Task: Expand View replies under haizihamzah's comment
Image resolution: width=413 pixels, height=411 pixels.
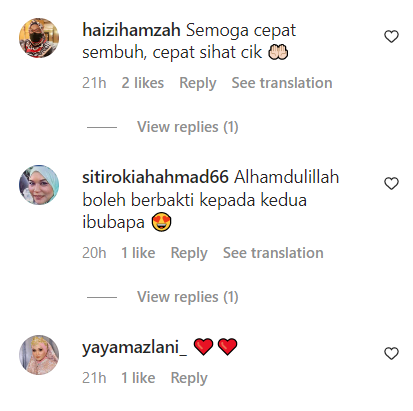Action: [188, 127]
